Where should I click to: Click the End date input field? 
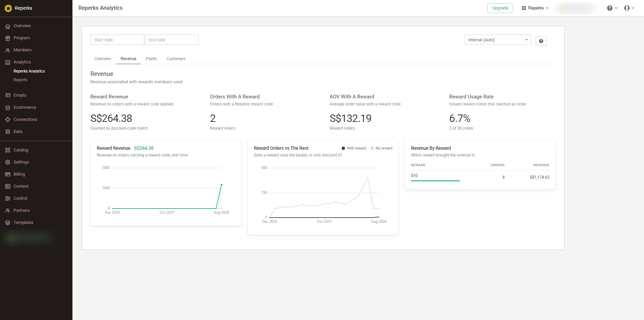(172, 40)
